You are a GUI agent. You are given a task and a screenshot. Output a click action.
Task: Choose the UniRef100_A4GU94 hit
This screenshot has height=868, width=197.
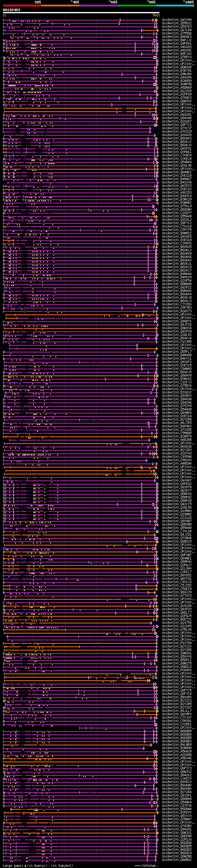(x=177, y=78)
